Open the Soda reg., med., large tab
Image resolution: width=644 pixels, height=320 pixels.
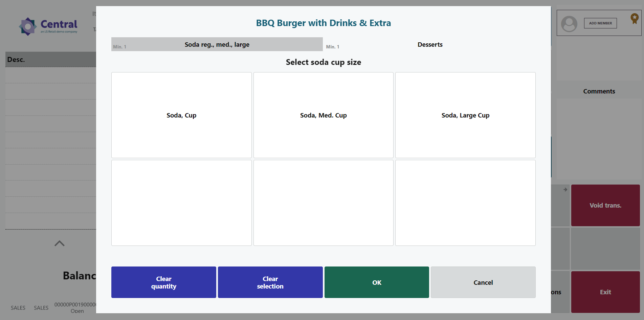(x=217, y=44)
